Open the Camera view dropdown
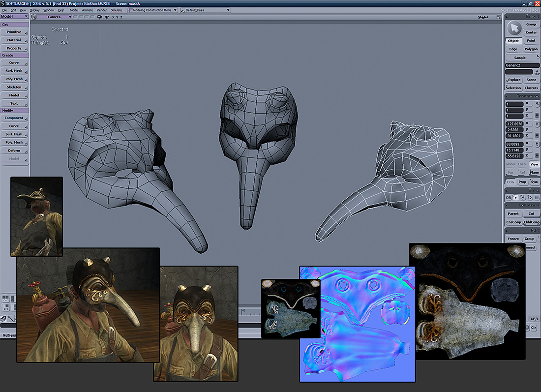541x392 pixels. point(55,17)
